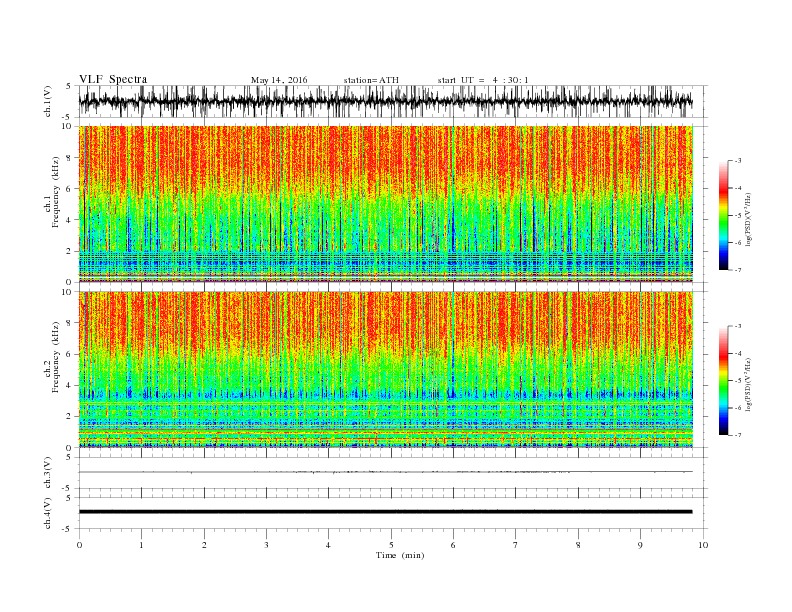Click the "8" tick on the time axis
Screen dimensions: 792x612
(578, 545)
